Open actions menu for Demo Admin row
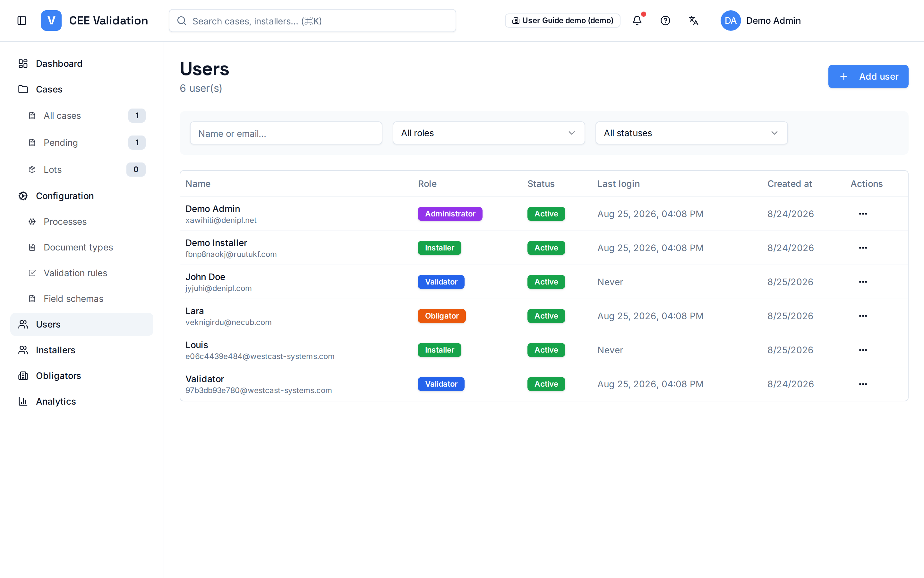Screen dimensions: 924x578 (863, 214)
